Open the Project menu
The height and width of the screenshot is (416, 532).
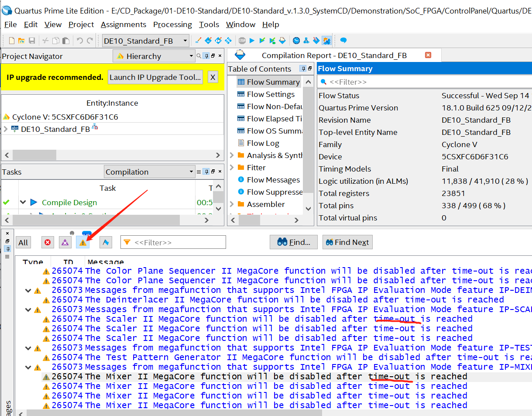coord(81,24)
